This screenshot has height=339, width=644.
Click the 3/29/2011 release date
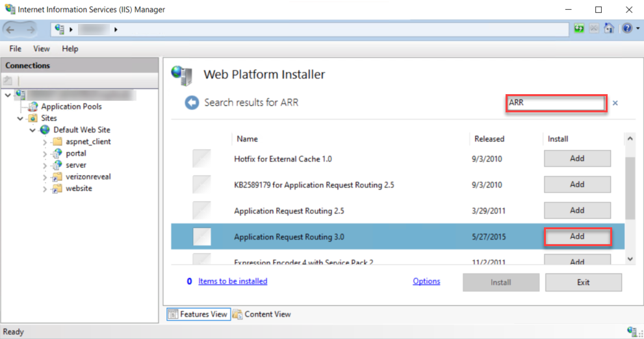[x=488, y=211]
